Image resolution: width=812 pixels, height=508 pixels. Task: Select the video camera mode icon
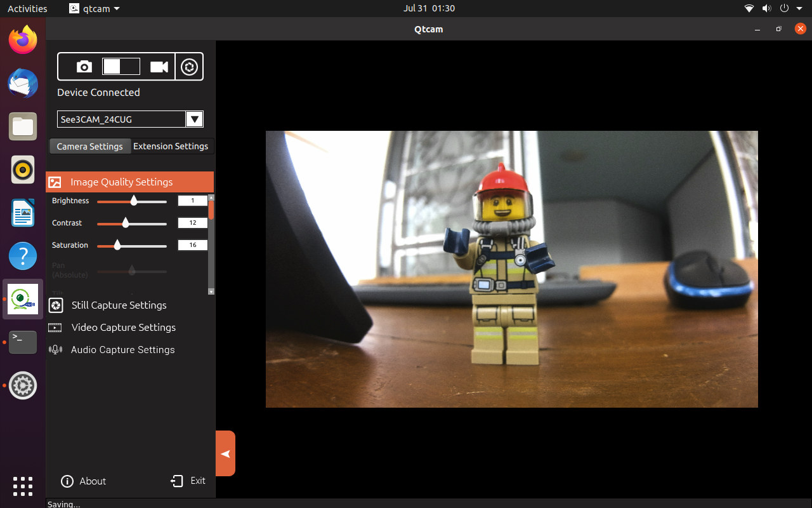159,67
